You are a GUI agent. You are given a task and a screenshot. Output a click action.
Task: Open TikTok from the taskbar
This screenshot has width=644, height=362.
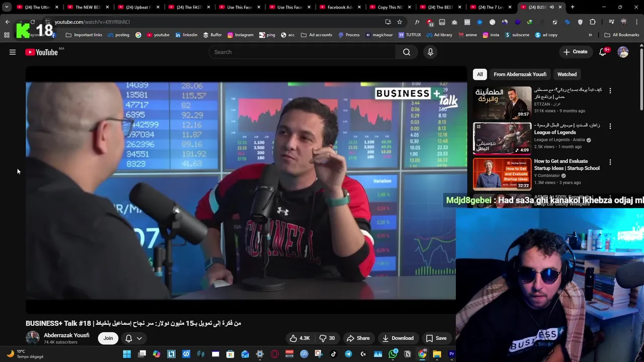pyautogui.click(x=334, y=354)
